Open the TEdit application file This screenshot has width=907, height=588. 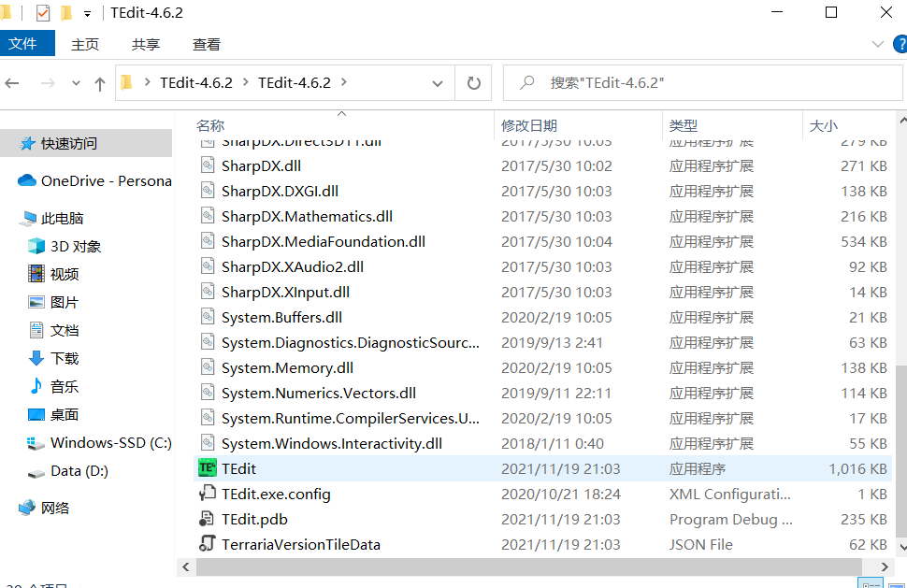click(x=238, y=468)
